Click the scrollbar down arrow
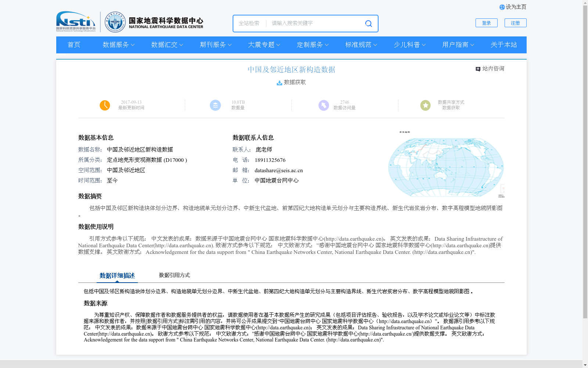 coord(585,365)
